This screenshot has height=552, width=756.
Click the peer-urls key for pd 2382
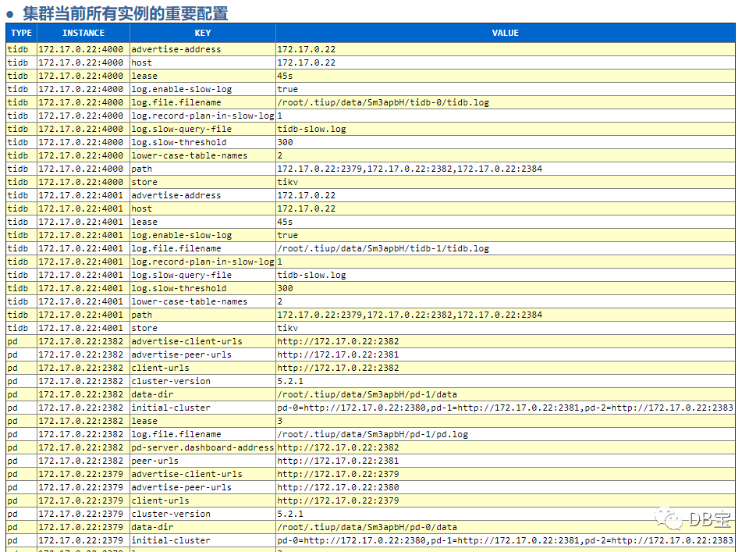[154, 461]
